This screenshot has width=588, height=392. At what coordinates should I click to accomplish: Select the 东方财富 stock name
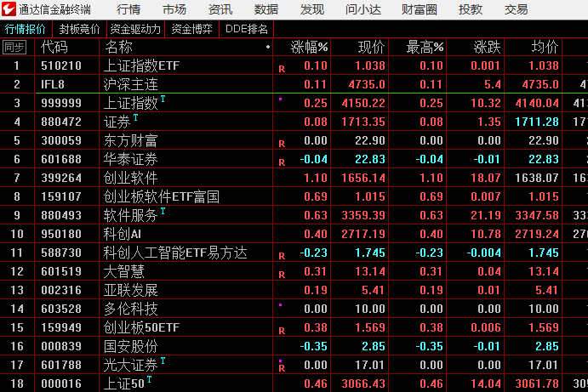click(x=130, y=141)
